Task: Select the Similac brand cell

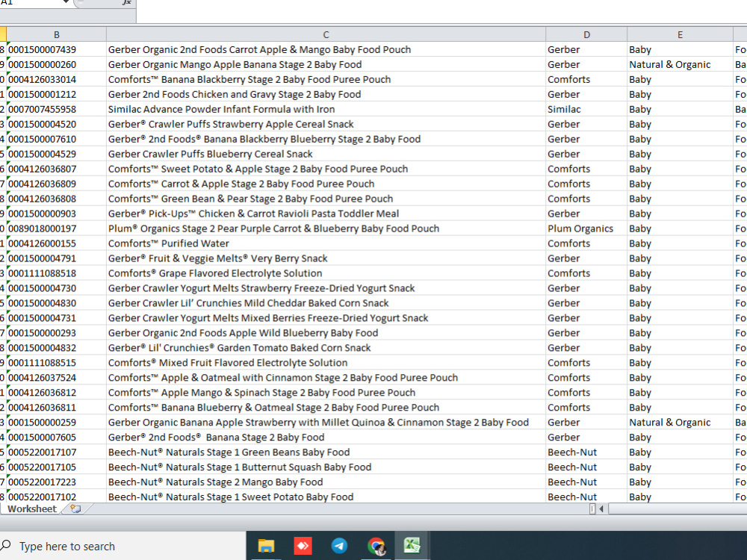Action: (x=586, y=109)
